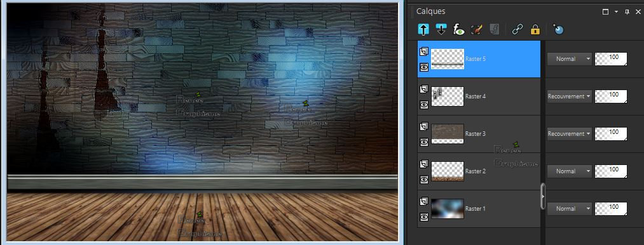Click the Raster 1 layer thumbnail
Image resolution: width=644 pixels, height=245 pixels.
pos(448,209)
